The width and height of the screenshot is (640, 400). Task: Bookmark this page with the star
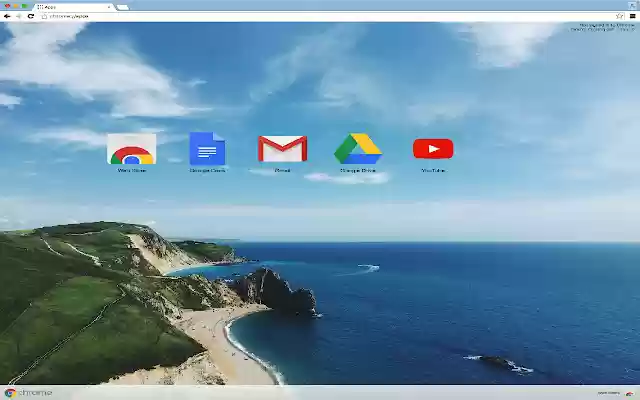(x=619, y=16)
